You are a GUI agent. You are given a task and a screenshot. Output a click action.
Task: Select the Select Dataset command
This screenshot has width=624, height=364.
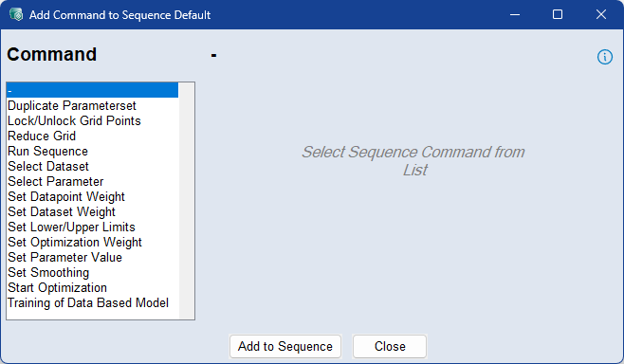pos(92,166)
